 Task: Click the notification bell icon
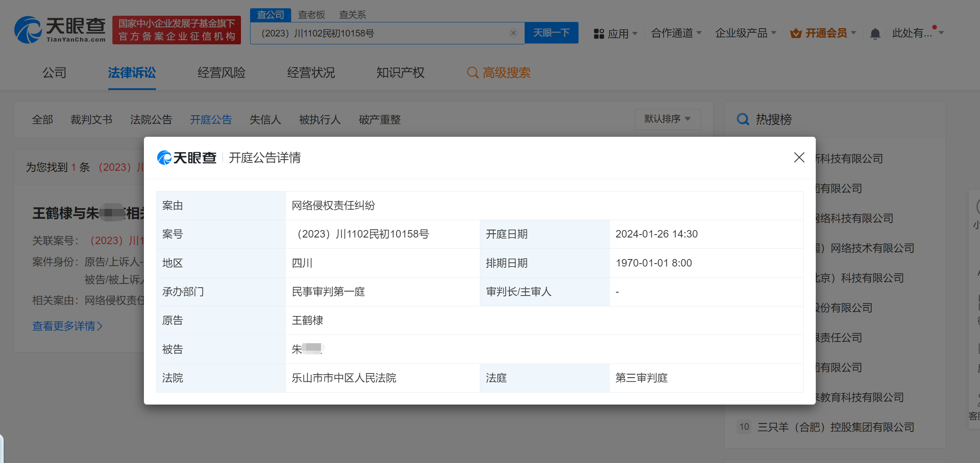pos(875,34)
